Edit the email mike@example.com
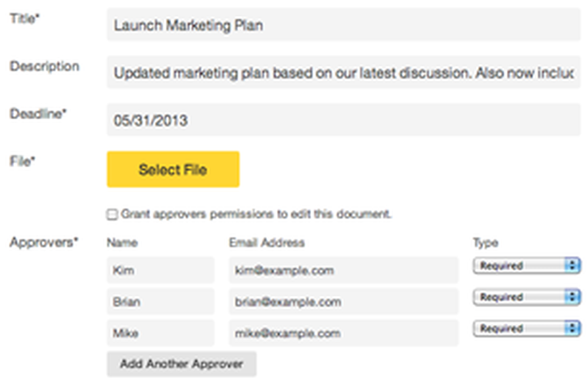This screenshot has width=588, height=383. 343,333
